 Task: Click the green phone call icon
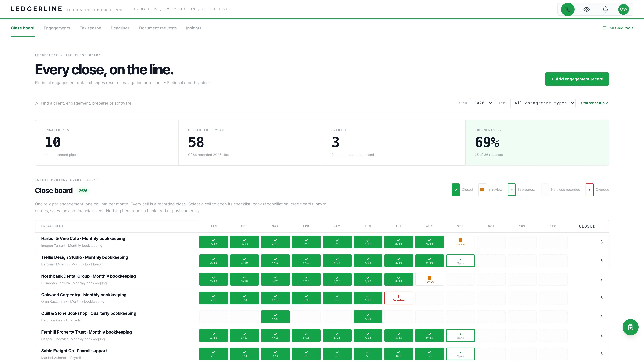[x=568, y=9]
